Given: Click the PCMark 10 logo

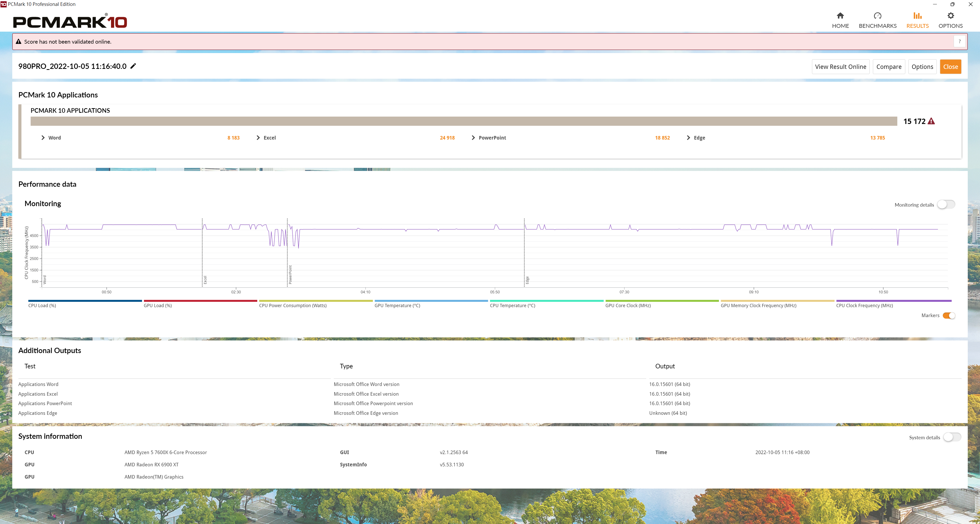Looking at the screenshot, I should [x=70, y=21].
